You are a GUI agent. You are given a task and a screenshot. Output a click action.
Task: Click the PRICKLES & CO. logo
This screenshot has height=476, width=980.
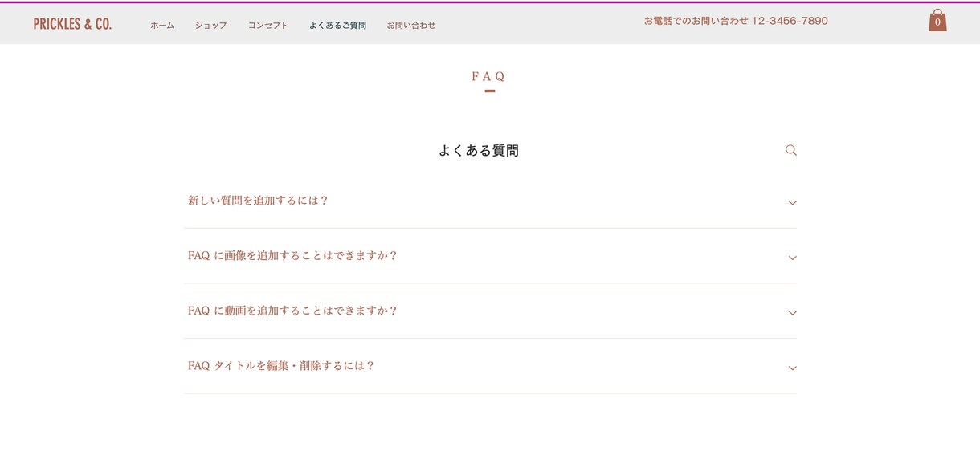(x=72, y=24)
